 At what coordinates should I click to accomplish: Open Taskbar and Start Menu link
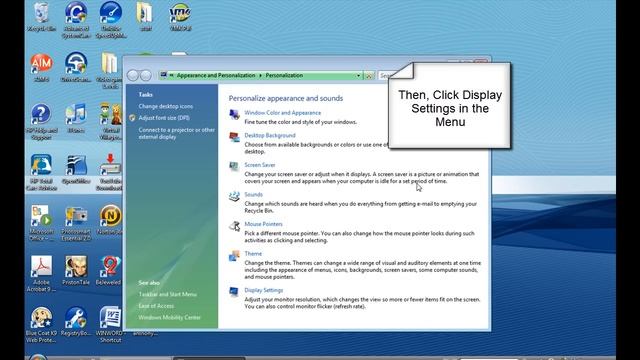click(x=167, y=294)
